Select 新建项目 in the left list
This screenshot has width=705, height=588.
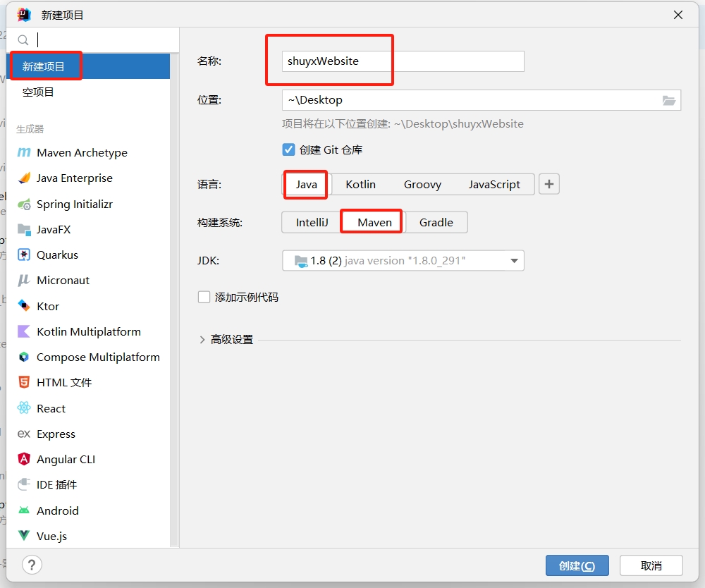89,66
